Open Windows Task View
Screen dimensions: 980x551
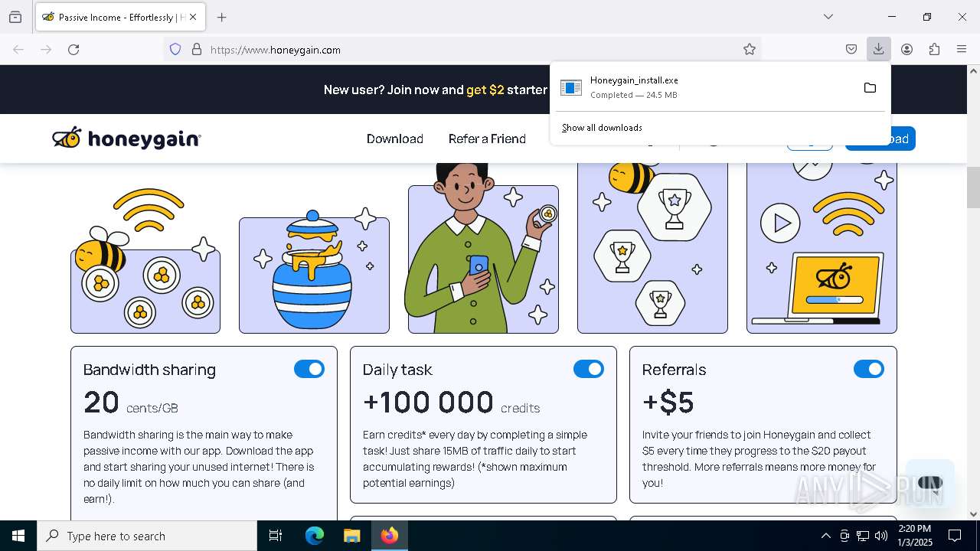276,536
